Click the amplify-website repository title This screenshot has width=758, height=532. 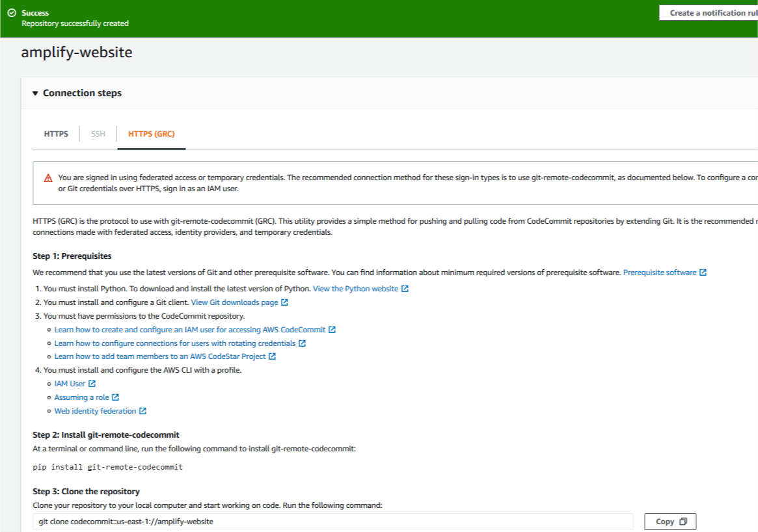click(x=76, y=52)
